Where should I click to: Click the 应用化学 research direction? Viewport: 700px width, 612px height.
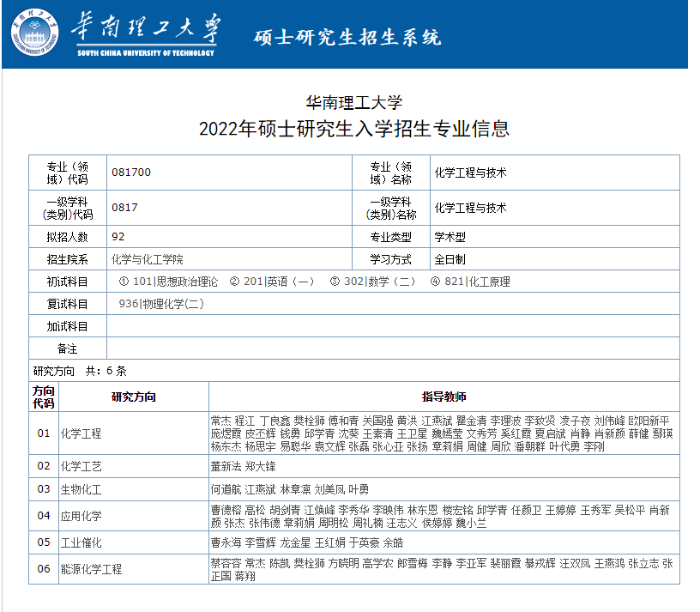[x=81, y=516]
